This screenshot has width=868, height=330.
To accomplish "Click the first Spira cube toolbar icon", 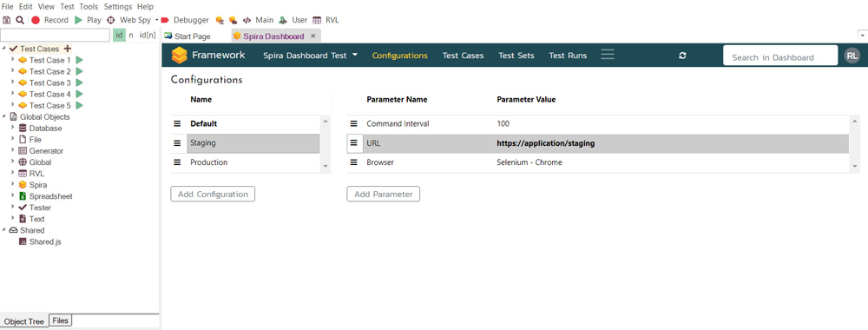I will (x=220, y=20).
